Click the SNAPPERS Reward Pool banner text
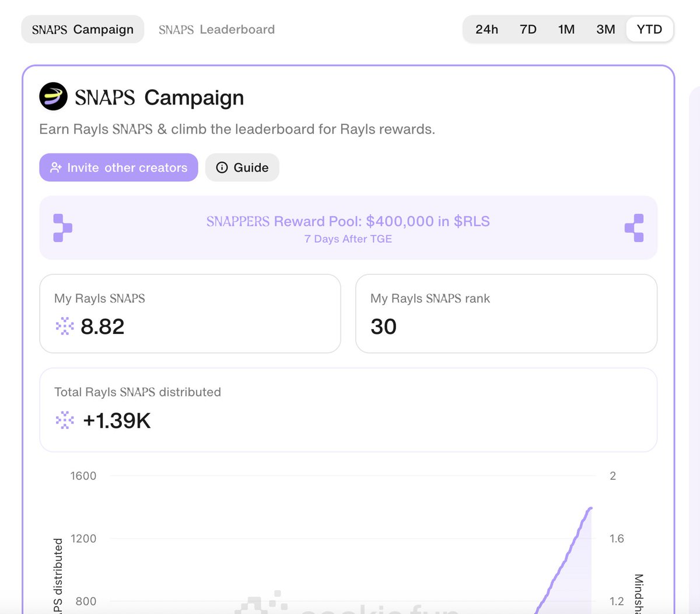This screenshot has width=700, height=614. (x=348, y=222)
